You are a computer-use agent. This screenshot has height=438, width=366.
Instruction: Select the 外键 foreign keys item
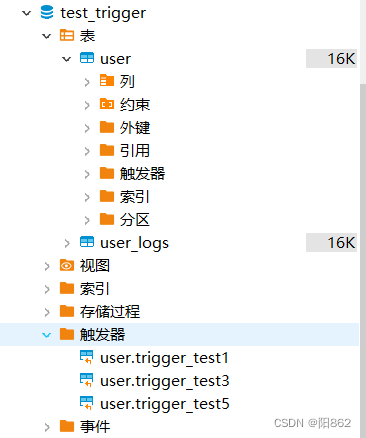tap(135, 127)
